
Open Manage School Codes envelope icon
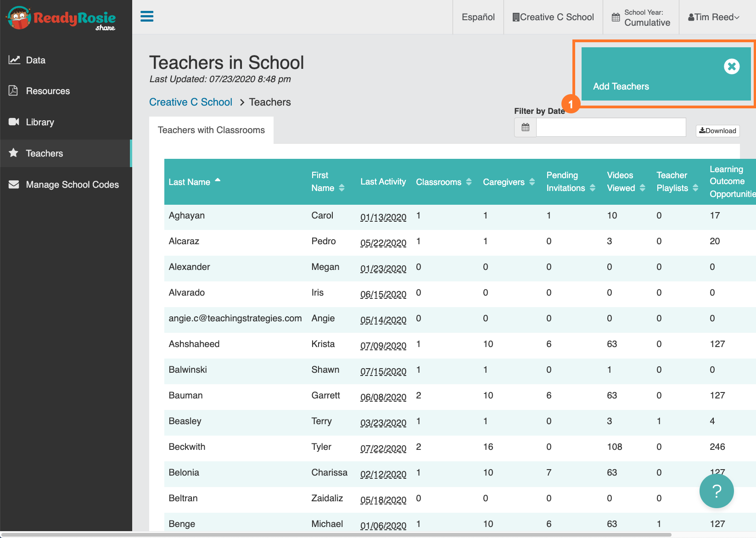(x=13, y=184)
